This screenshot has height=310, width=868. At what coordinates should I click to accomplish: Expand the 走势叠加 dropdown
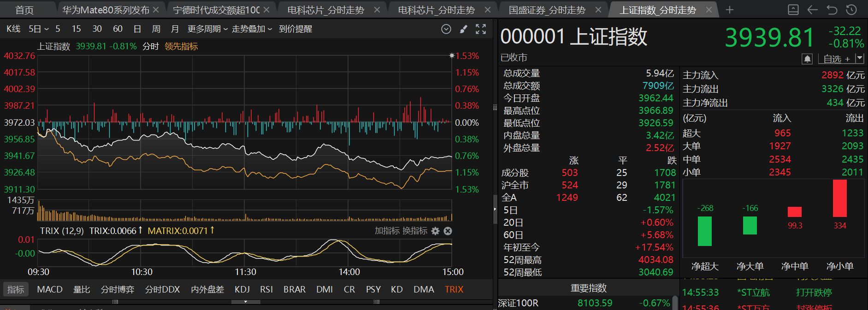(x=252, y=29)
